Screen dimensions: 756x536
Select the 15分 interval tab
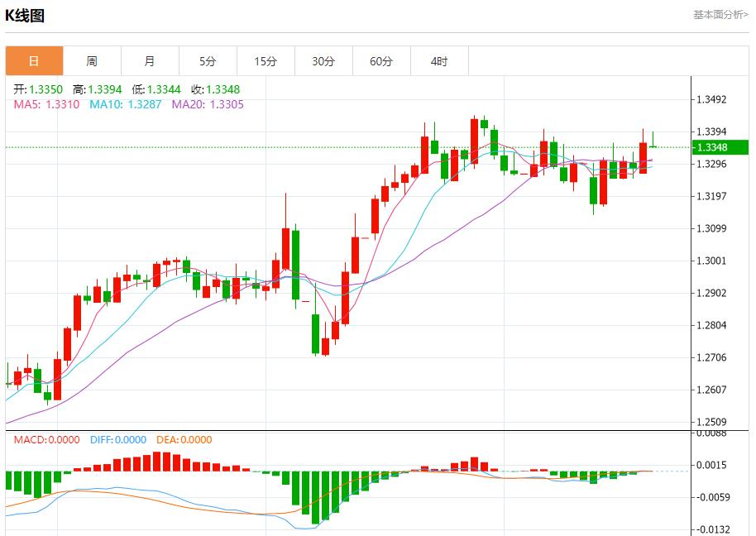(266, 61)
